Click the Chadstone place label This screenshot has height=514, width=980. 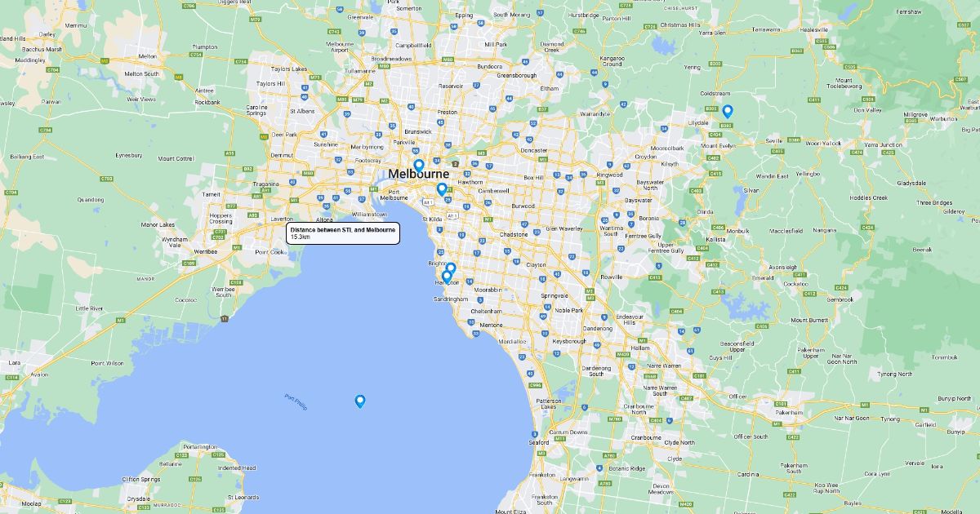[514, 234]
